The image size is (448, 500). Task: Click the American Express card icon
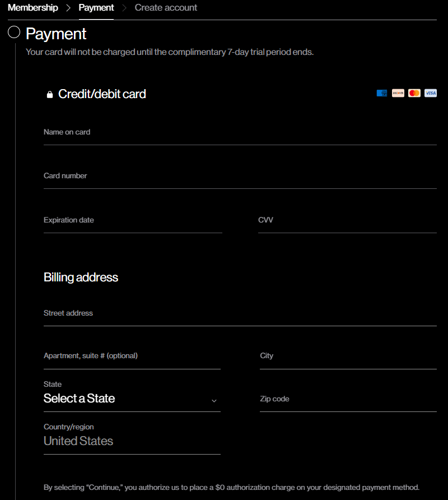pyautogui.click(x=382, y=93)
